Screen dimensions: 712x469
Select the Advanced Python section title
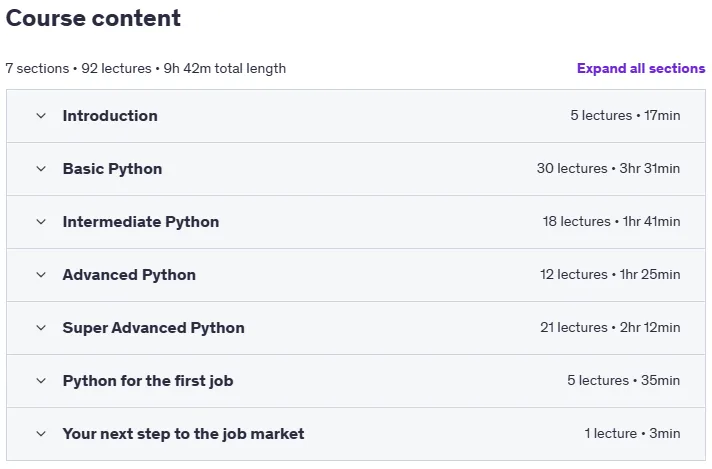pos(129,275)
